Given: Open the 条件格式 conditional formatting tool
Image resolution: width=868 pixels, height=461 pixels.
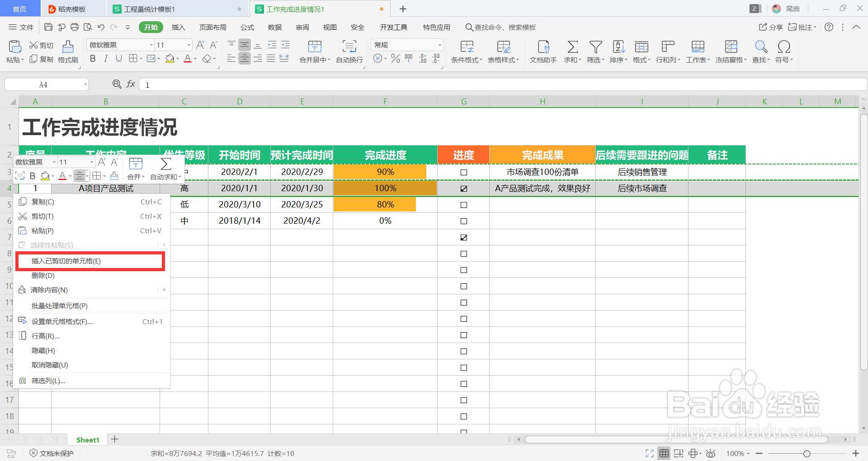Looking at the screenshot, I should click(x=466, y=51).
